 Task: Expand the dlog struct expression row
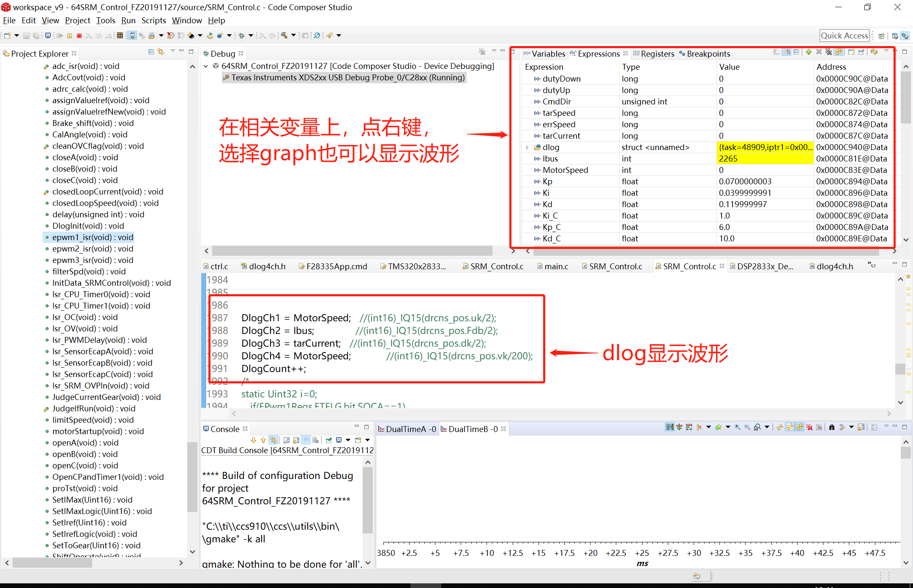pyautogui.click(x=527, y=148)
